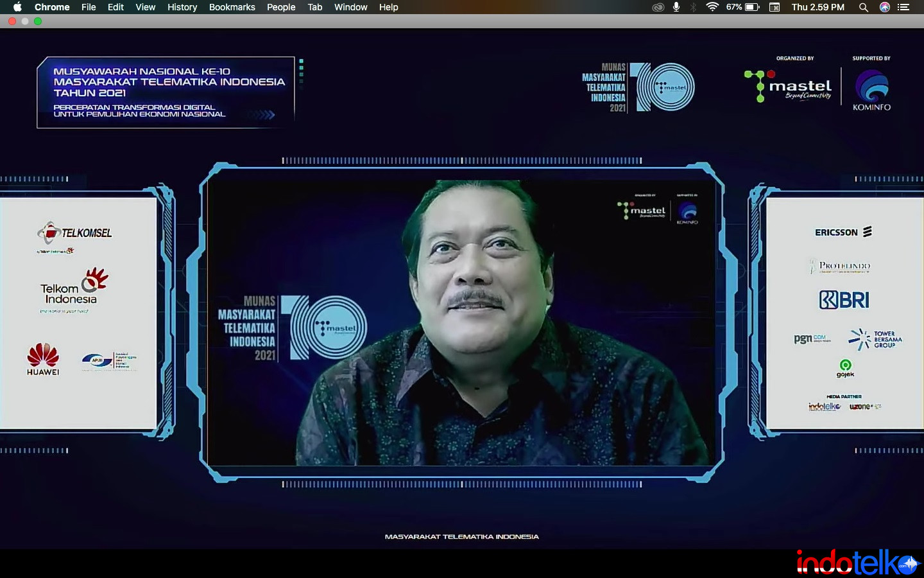The width and height of the screenshot is (924, 578).
Task: Open the People menu
Action: (x=281, y=7)
